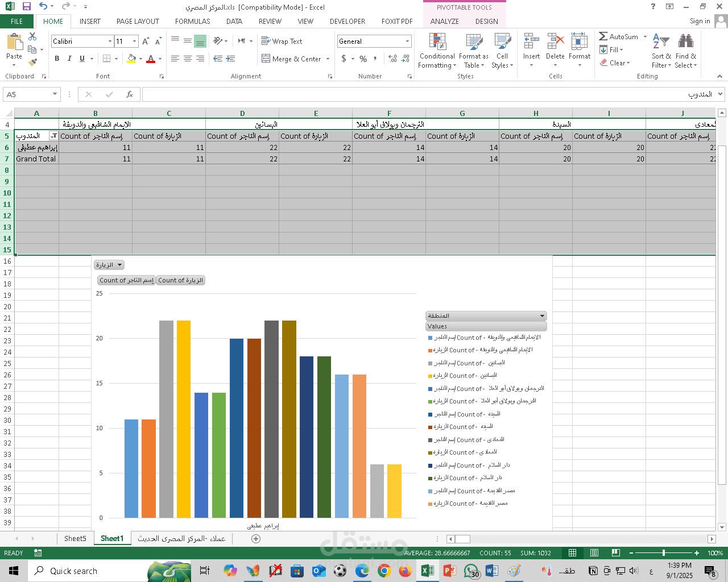Screen dimensions: 728x582
Task: Expand the Number Format dropdown showing General
Action: [407, 41]
